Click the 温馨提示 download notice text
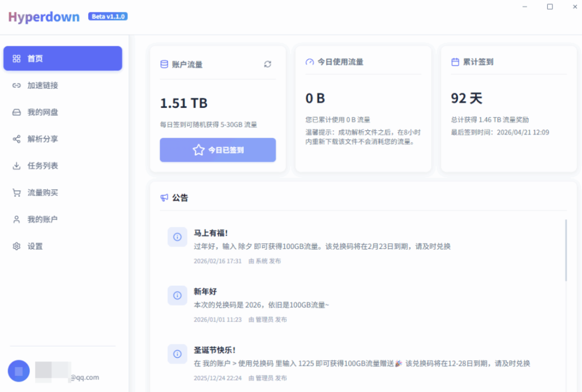Image resolution: width=582 pixels, height=392 pixels. pos(363,137)
